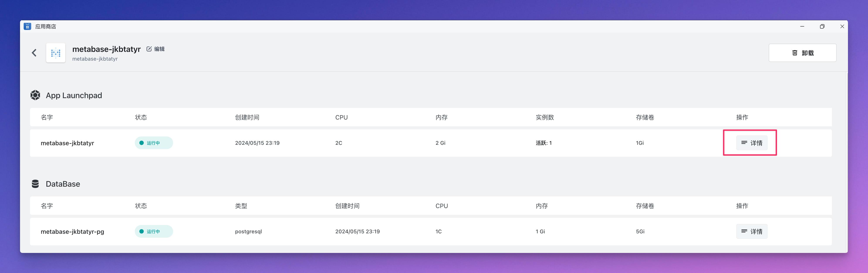The width and height of the screenshot is (868, 273).
Task: Click the postgresql type label
Action: (248, 232)
